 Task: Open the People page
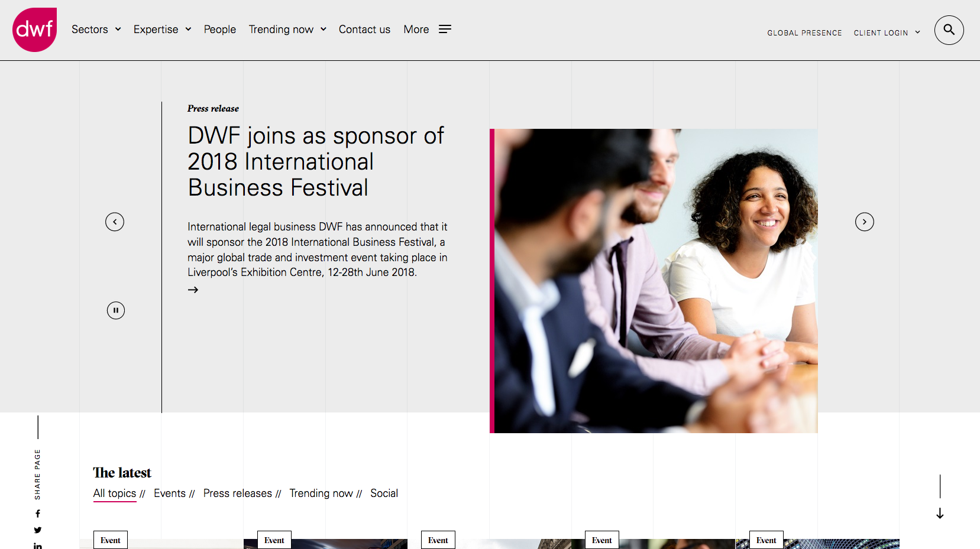[x=220, y=30]
